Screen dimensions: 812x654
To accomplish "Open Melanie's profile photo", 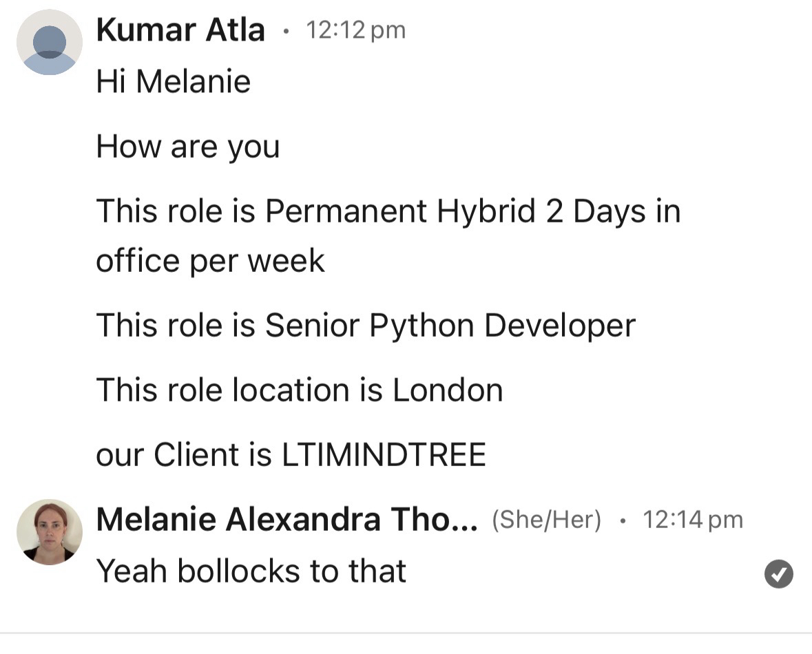I will 50,532.
